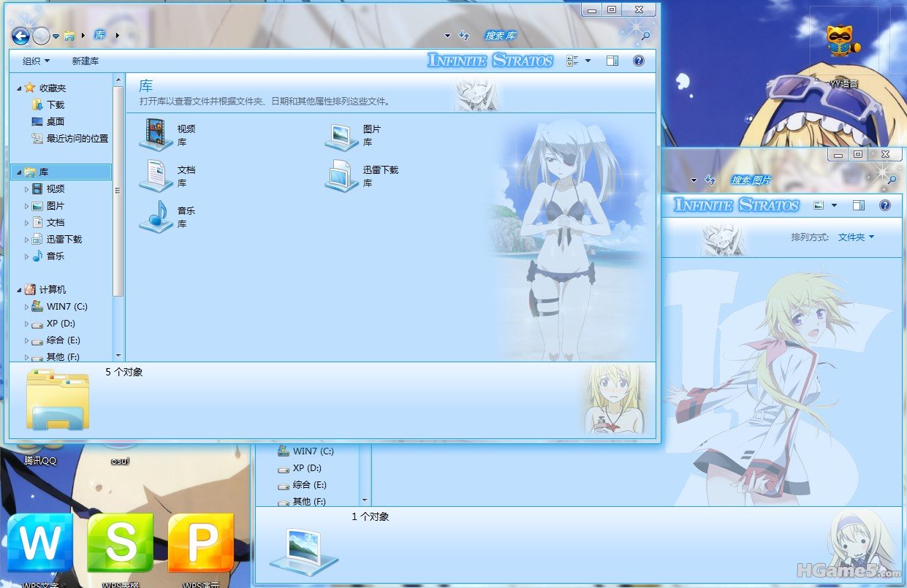Select 下载 in favorites
The height and width of the screenshot is (588, 907).
pos(48,104)
